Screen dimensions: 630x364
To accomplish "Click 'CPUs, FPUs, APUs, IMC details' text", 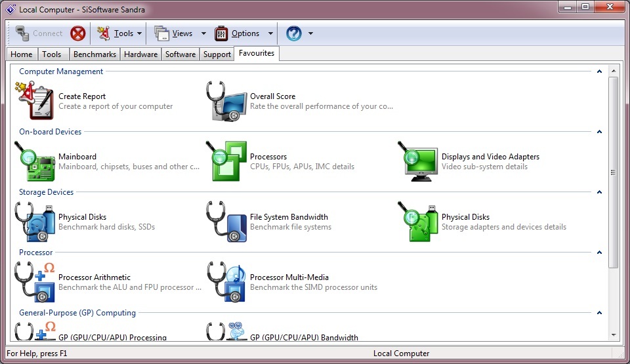I will [x=302, y=167].
